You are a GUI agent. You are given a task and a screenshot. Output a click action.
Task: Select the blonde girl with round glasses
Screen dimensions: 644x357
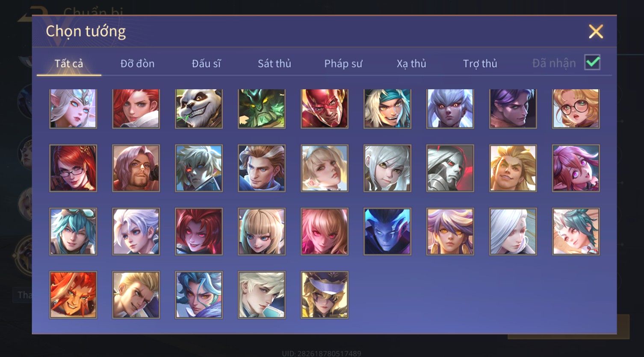click(x=576, y=108)
